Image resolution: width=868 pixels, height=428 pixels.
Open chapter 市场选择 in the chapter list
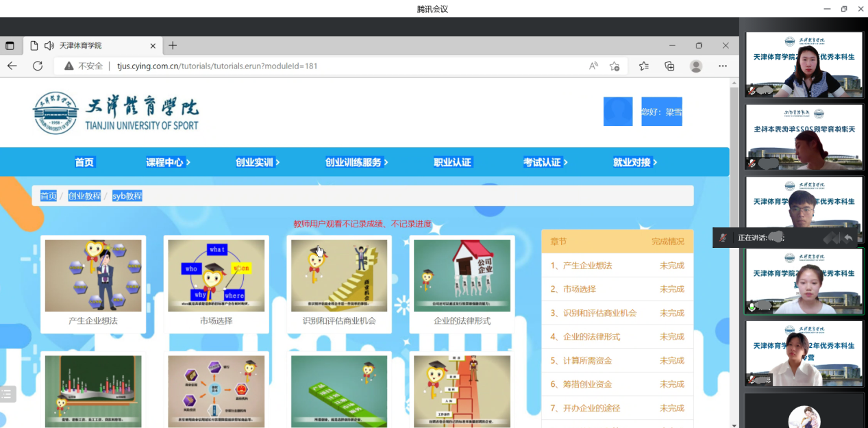coord(617,289)
